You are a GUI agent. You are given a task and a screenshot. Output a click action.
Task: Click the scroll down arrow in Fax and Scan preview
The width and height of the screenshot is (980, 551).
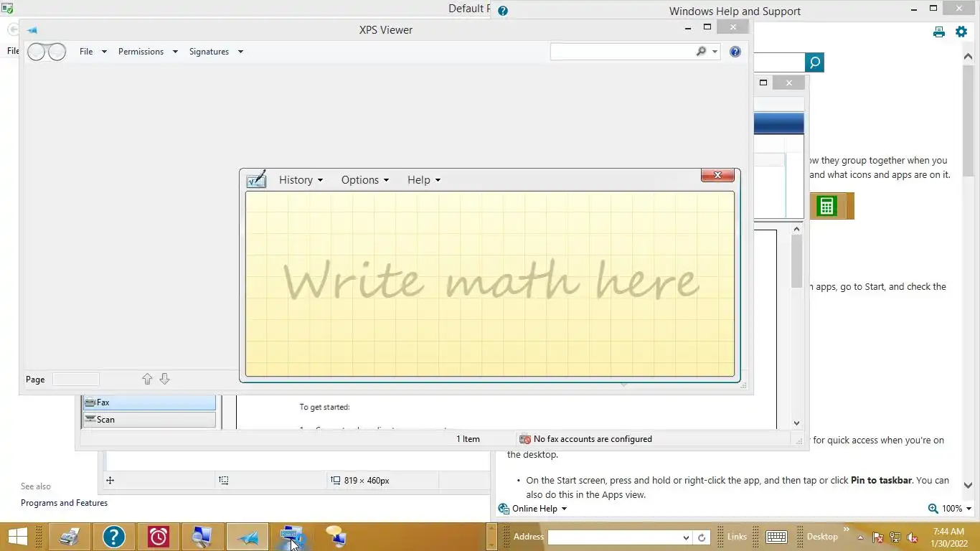[x=797, y=423]
